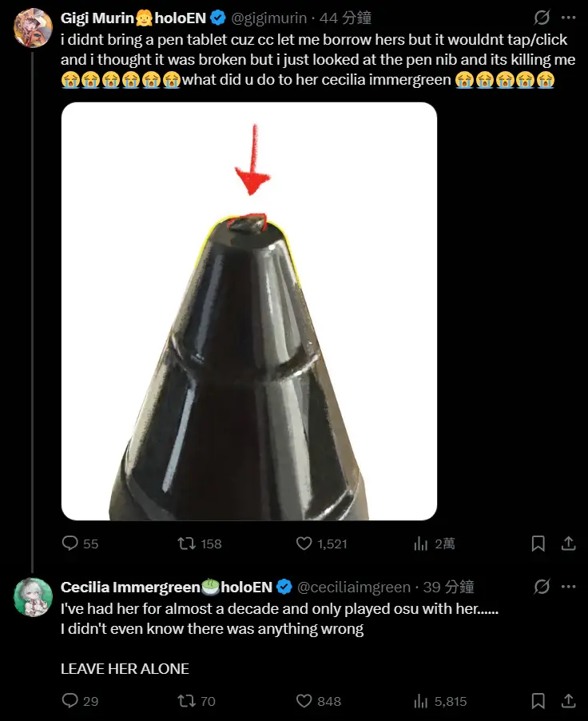Retweet Gigi Murin's pen nib post

point(187,544)
